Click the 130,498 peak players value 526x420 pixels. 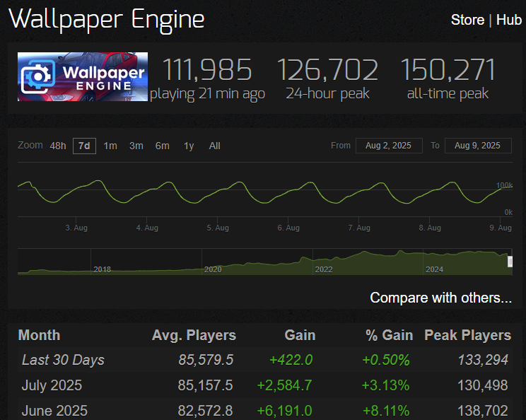(483, 385)
